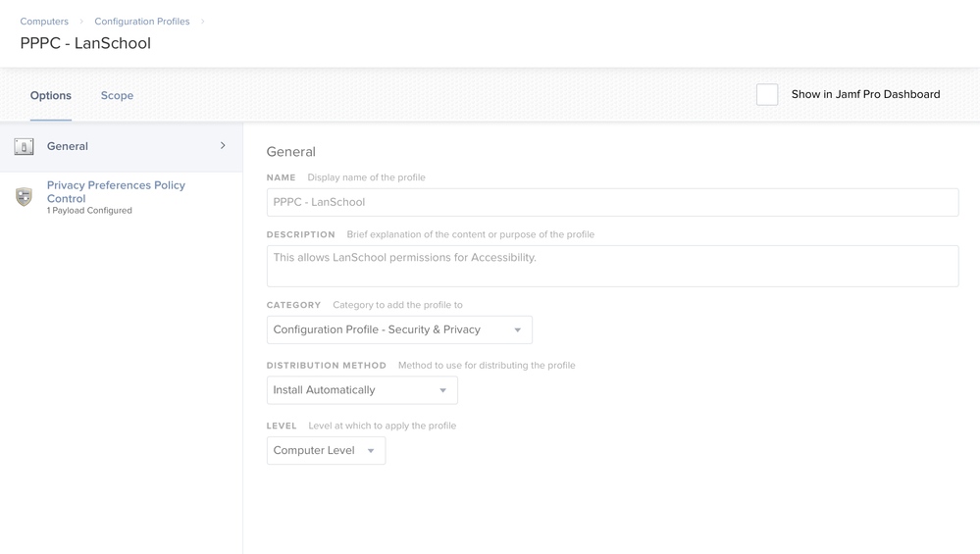Click the General payload icon in sidebar
Screen dimensions: 980x554
click(x=24, y=147)
